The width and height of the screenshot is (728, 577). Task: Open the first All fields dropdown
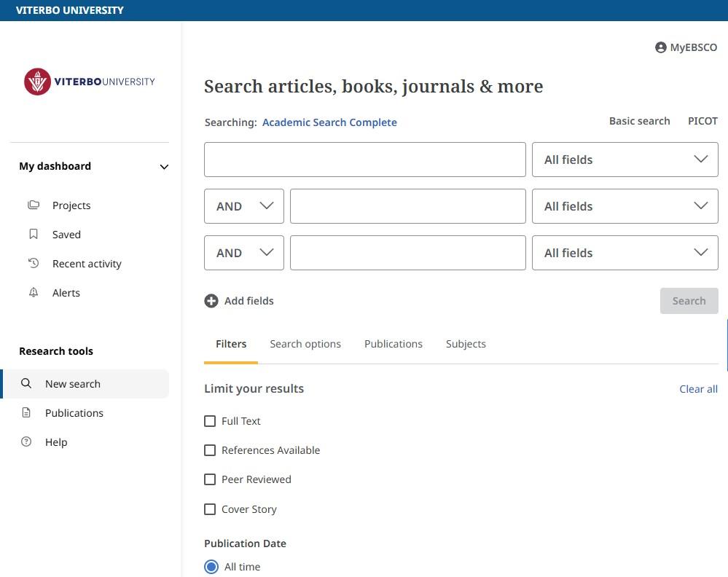tap(625, 159)
